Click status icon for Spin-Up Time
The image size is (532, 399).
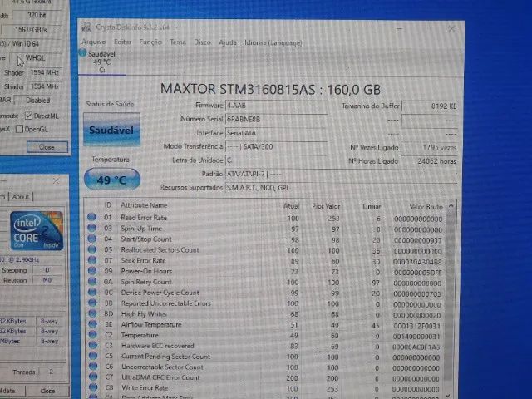[91, 228]
